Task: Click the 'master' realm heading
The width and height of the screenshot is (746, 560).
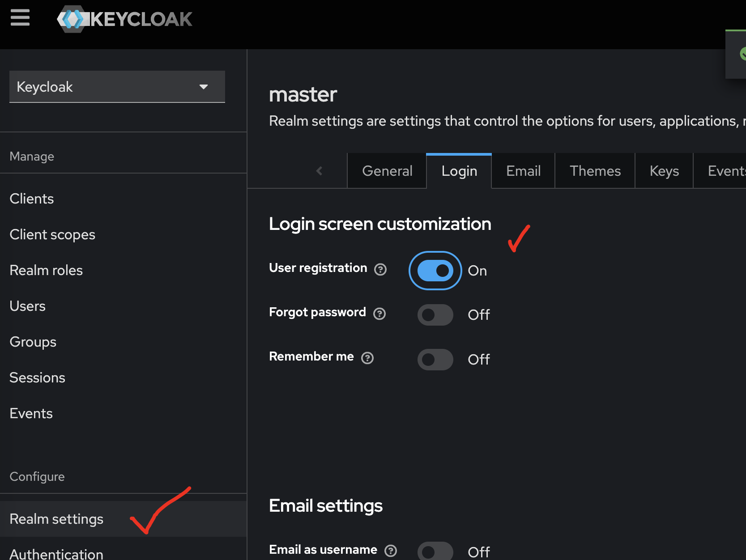Action: [x=303, y=94]
